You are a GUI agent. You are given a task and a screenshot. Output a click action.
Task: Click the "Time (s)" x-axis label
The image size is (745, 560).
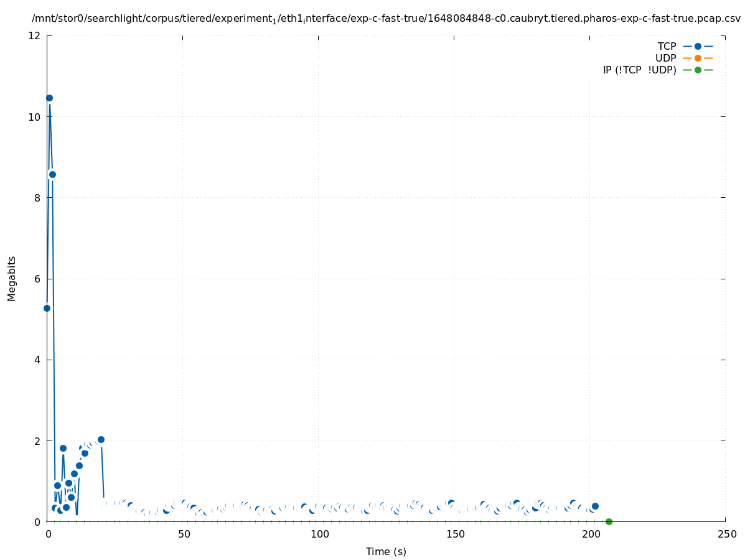coord(386,551)
